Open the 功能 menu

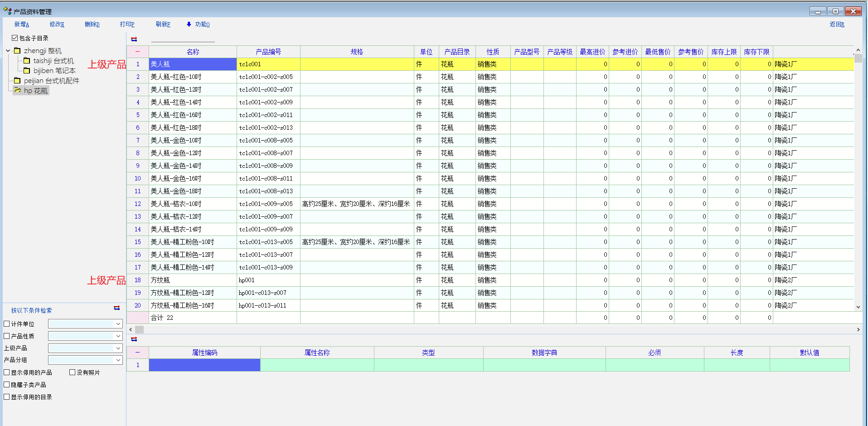click(199, 24)
